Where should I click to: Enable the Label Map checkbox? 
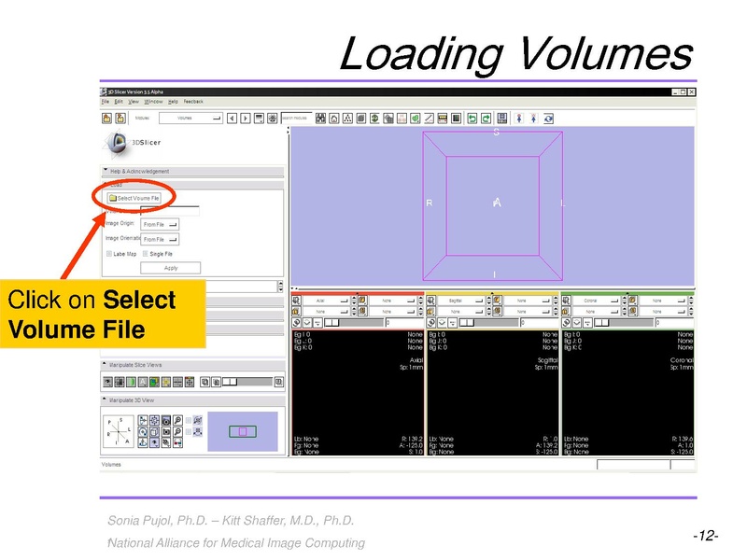tap(108, 254)
